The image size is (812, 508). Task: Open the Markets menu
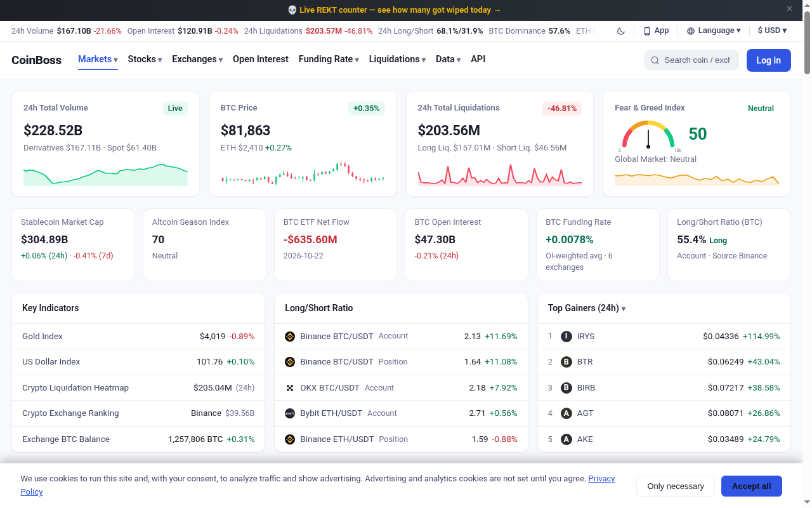pos(98,59)
